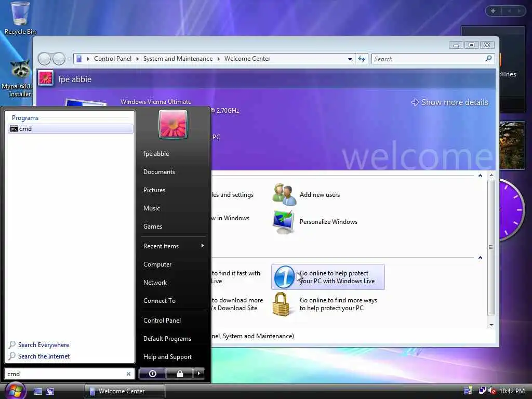Click the Windows Start orb
This screenshot has height=399, width=532.
pos(15,391)
